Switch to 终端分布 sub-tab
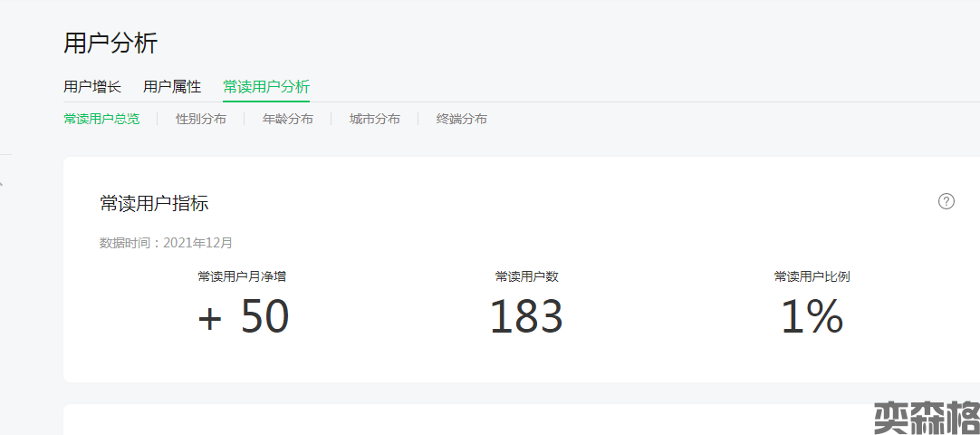980x435 pixels. click(x=462, y=119)
